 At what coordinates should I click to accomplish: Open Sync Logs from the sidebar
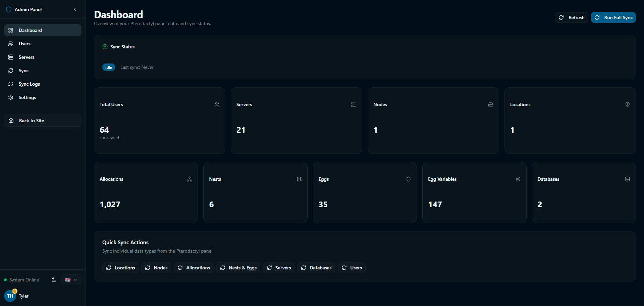pos(43,84)
